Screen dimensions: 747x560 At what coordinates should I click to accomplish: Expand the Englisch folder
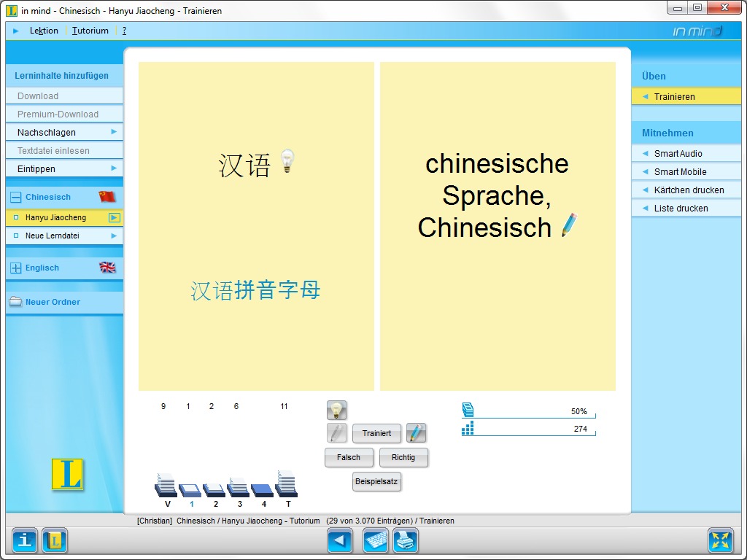coord(16,268)
